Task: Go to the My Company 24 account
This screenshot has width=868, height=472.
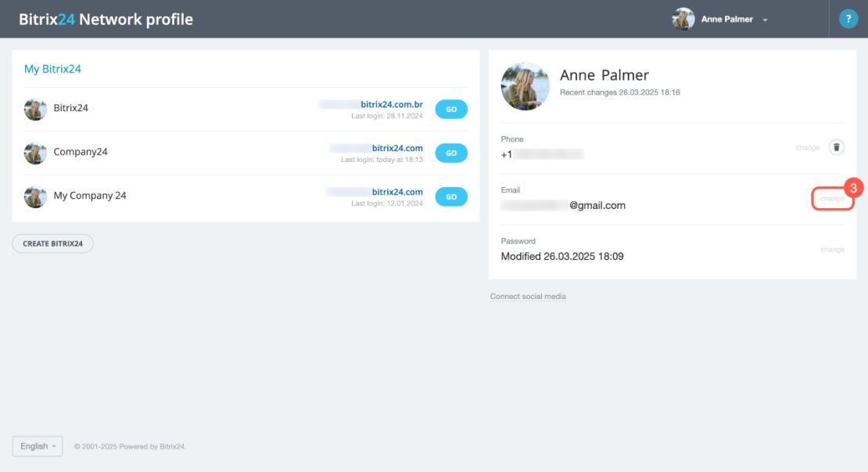Action: click(x=451, y=196)
